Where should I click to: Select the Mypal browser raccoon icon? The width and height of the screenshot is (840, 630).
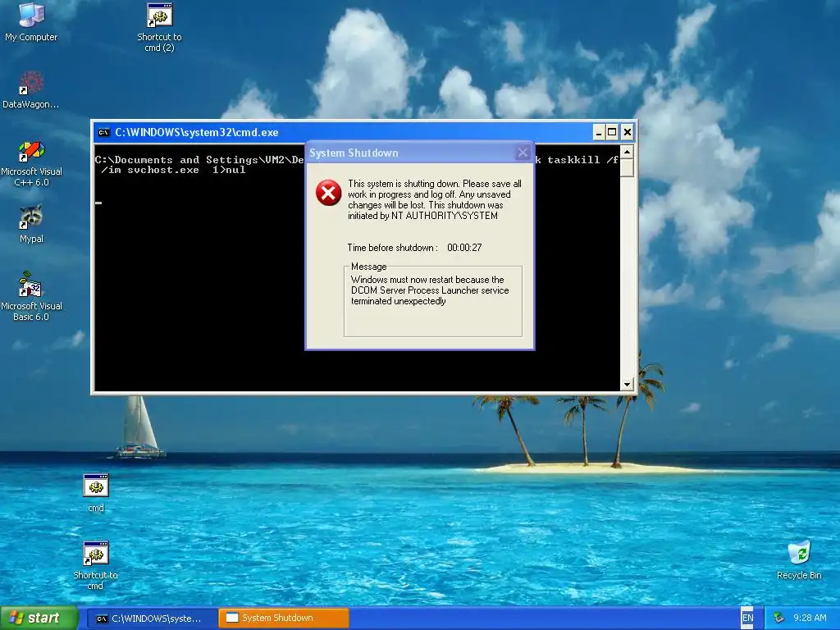[31, 224]
